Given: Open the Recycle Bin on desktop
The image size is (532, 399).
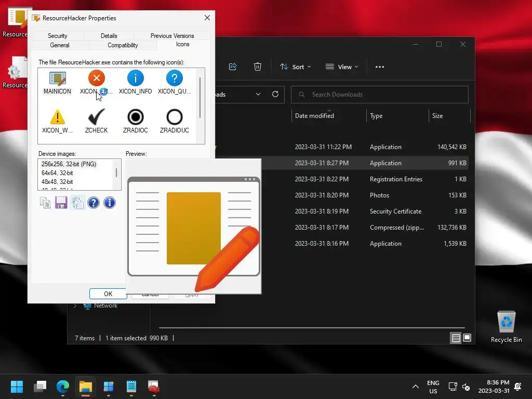Looking at the screenshot, I should point(506,327).
